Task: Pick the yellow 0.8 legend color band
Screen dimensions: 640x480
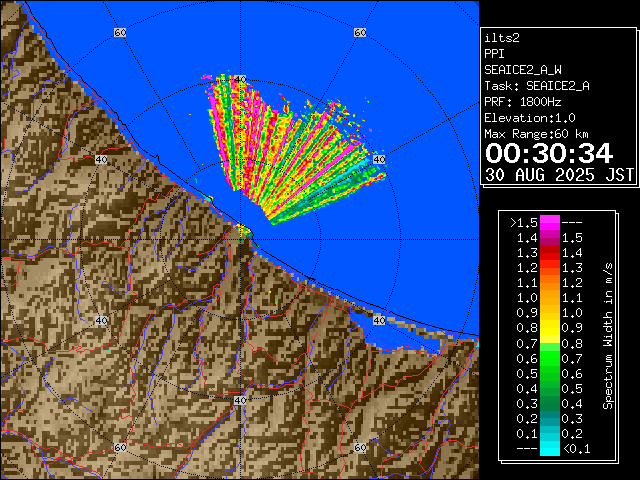Action: (549, 327)
